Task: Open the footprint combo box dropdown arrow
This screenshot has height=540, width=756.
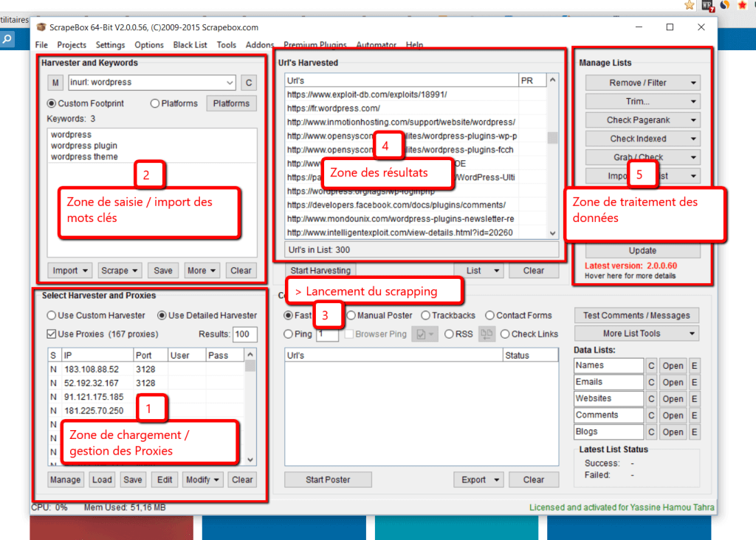Action: pos(230,83)
